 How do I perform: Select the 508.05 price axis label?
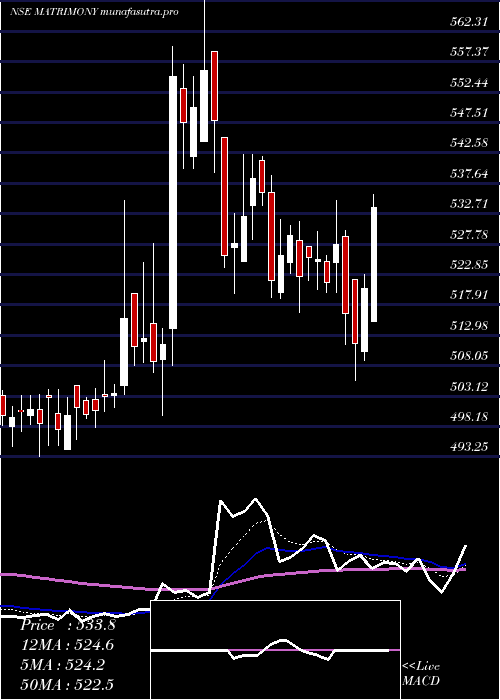coord(469,356)
